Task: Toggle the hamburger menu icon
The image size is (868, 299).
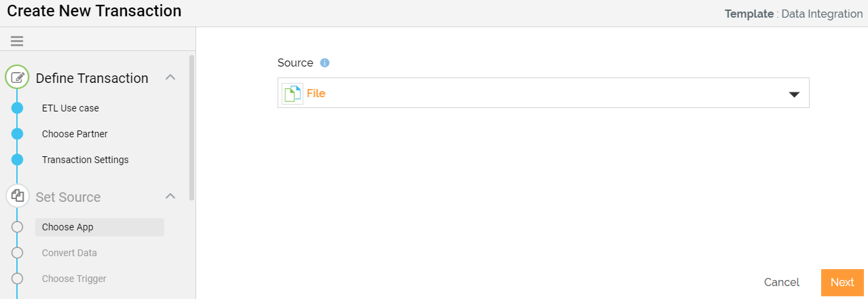Action: (x=17, y=41)
